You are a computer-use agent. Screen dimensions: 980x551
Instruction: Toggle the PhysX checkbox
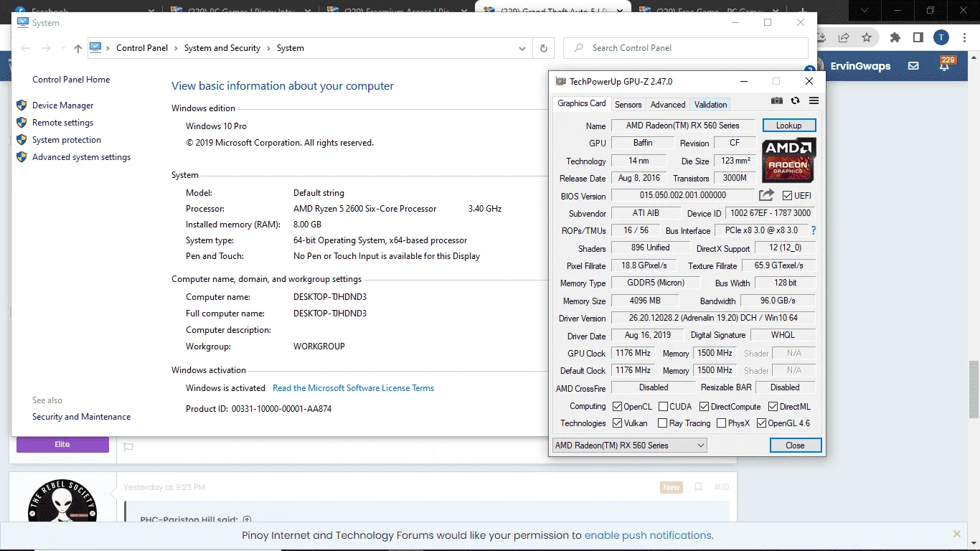tap(721, 423)
